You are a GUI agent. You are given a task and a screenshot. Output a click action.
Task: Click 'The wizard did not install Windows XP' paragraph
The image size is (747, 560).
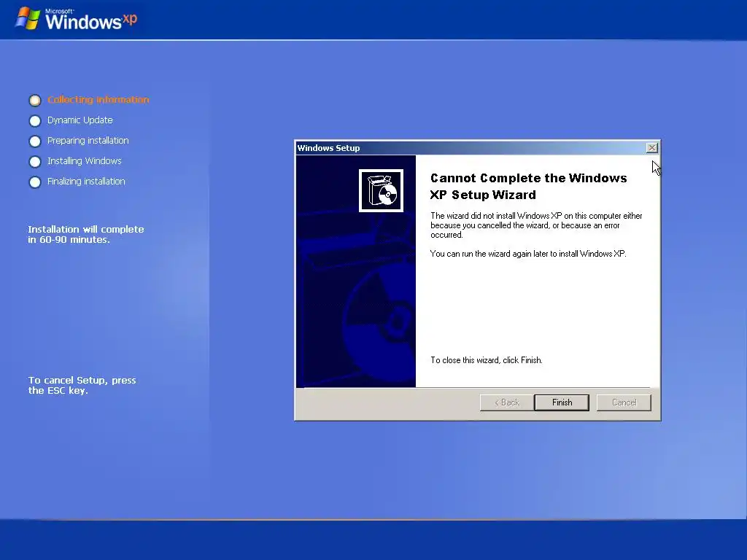point(536,225)
